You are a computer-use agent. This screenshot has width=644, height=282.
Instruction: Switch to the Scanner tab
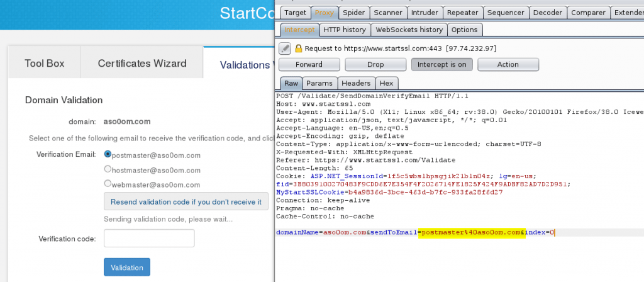click(x=388, y=13)
